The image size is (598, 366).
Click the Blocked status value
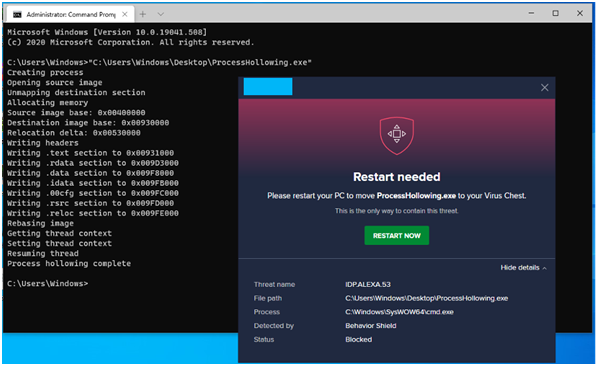pyautogui.click(x=358, y=339)
